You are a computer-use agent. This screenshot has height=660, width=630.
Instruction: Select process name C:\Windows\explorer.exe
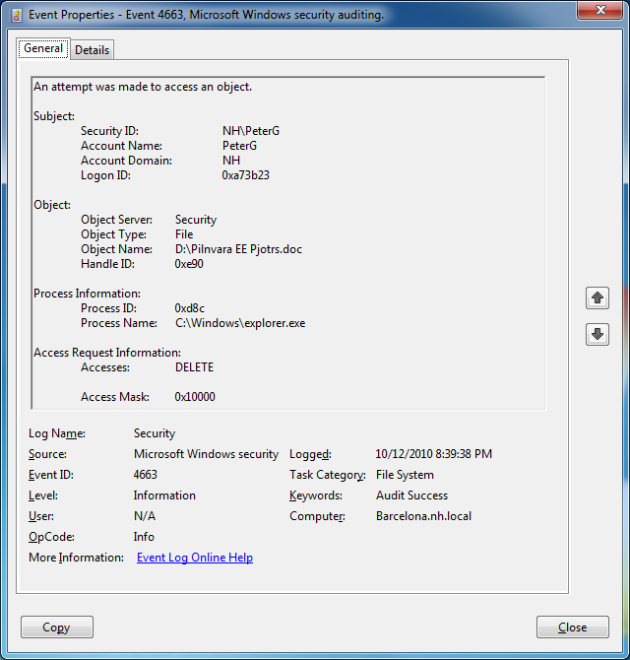pyautogui.click(x=240, y=323)
